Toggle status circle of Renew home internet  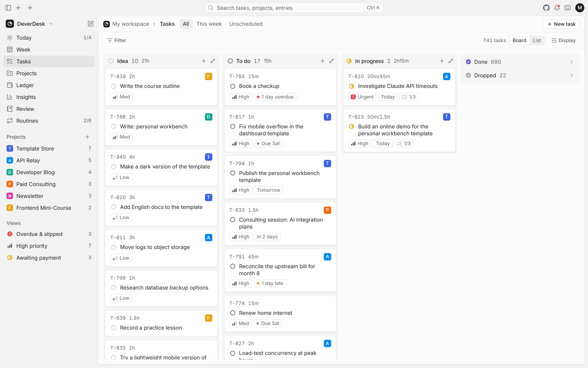[233, 313]
